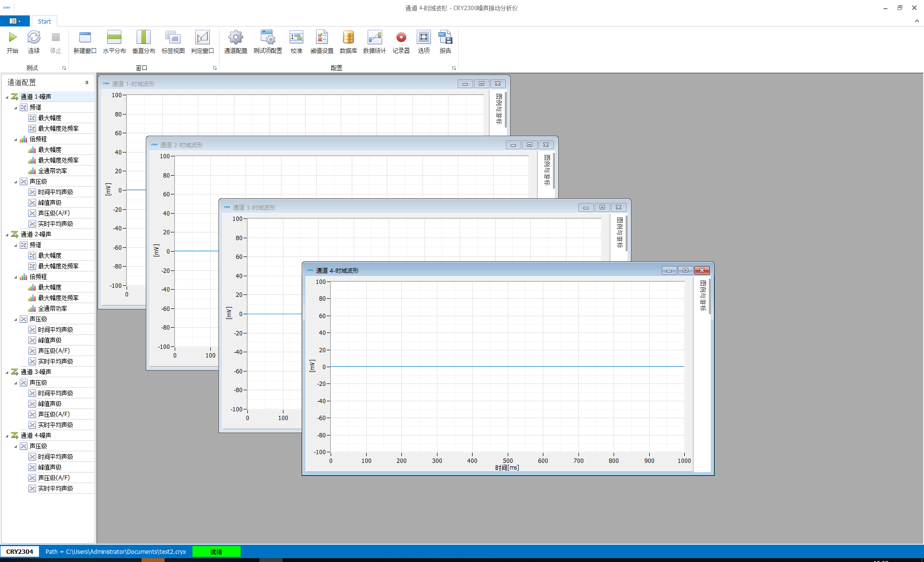Collapse the 通道 1-噪声 tree node
This screenshot has width=924, height=562.
7,97
